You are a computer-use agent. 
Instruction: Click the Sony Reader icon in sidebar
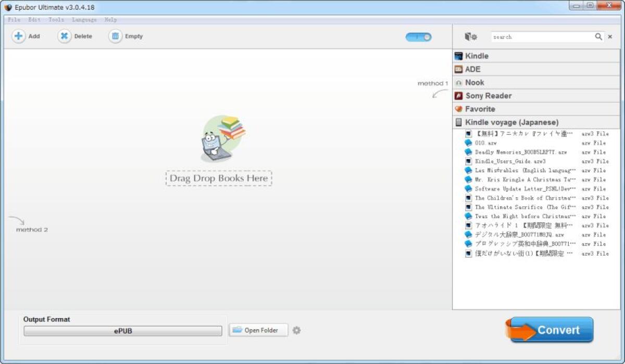tap(459, 95)
